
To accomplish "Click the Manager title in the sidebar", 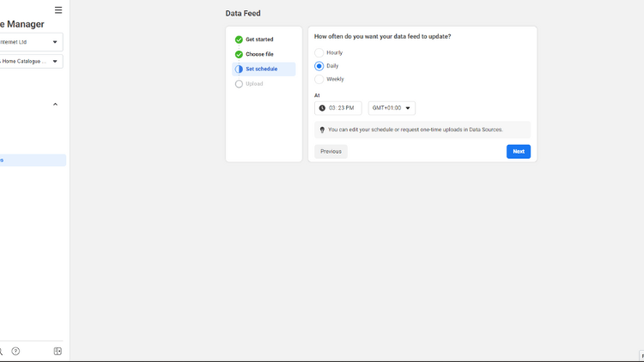I will coord(21,24).
